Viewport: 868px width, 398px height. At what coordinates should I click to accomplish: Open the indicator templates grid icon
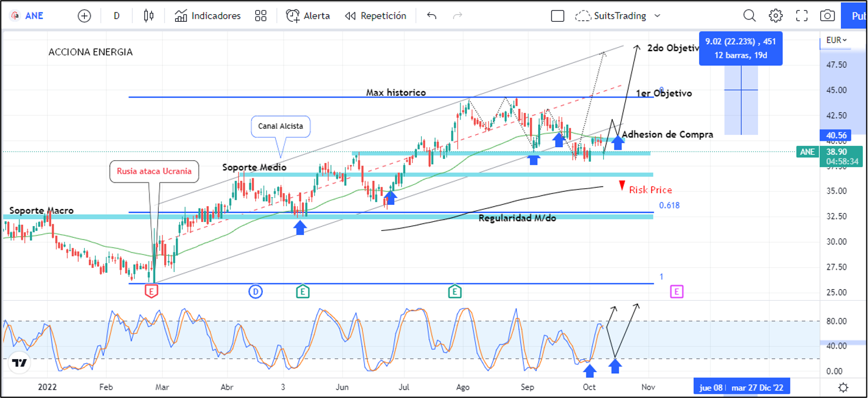click(261, 16)
